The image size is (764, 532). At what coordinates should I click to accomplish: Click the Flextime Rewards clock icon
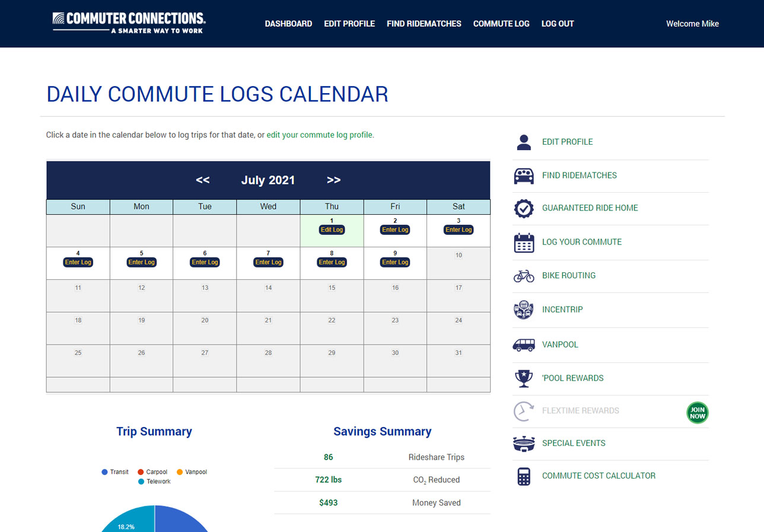[524, 411]
